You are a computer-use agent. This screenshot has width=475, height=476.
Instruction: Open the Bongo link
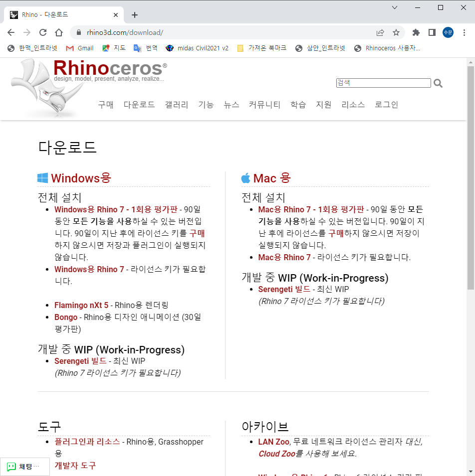[66, 317]
